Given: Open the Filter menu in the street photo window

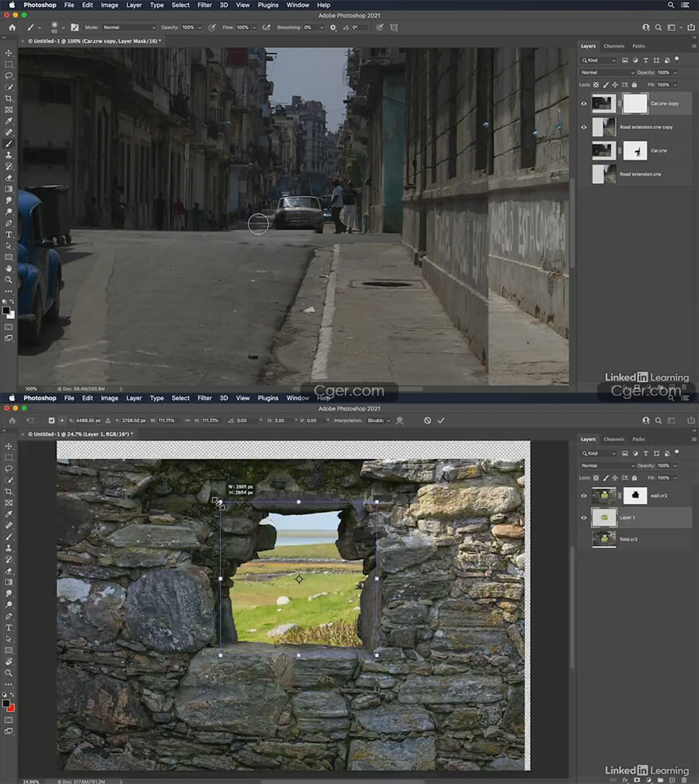Looking at the screenshot, I should tap(204, 5).
